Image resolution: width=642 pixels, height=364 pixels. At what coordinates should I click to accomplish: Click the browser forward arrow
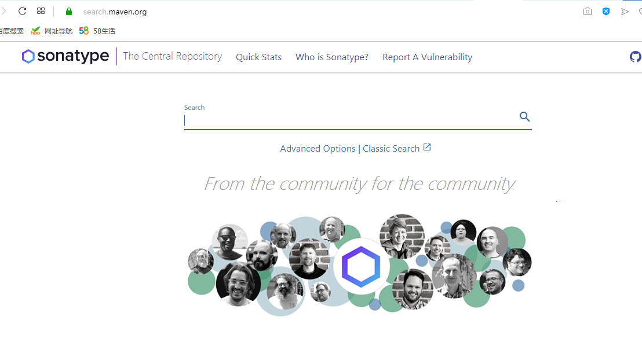point(3,11)
